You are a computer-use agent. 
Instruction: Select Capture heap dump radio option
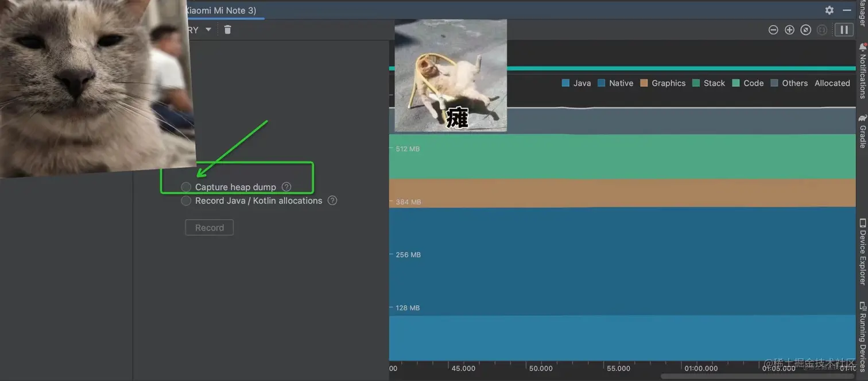tap(186, 187)
